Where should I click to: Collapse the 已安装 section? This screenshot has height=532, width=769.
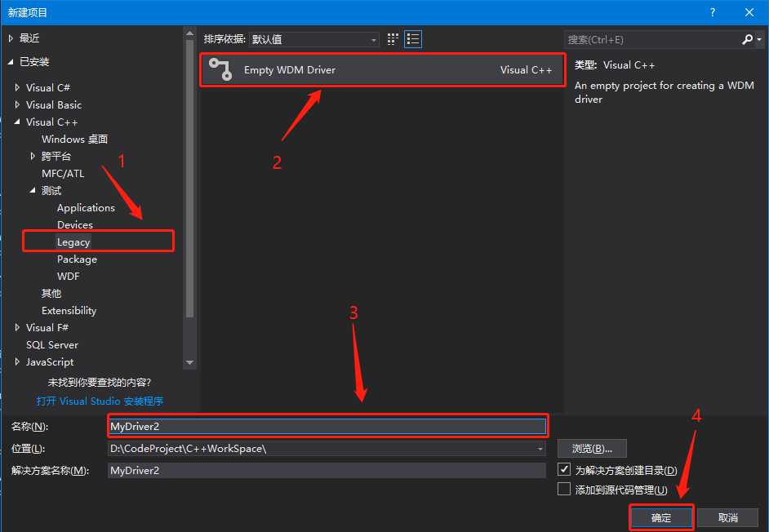pos(11,62)
